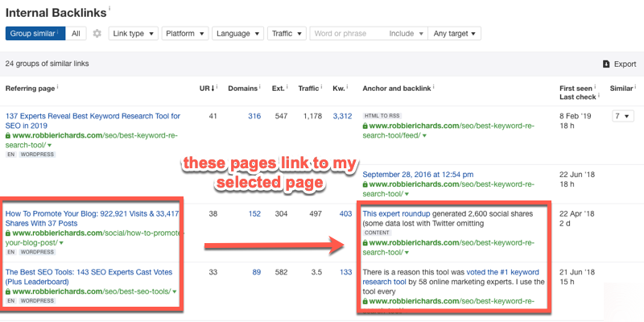Open the Traffic filter dropdown

[287, 34]
